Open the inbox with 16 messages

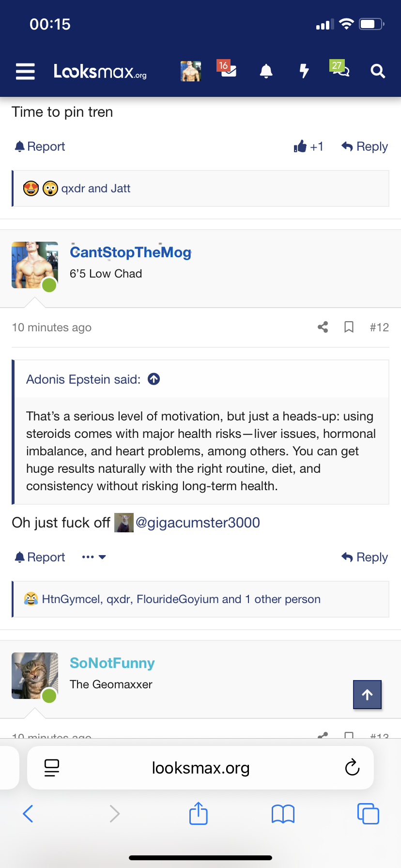point(228,71)
